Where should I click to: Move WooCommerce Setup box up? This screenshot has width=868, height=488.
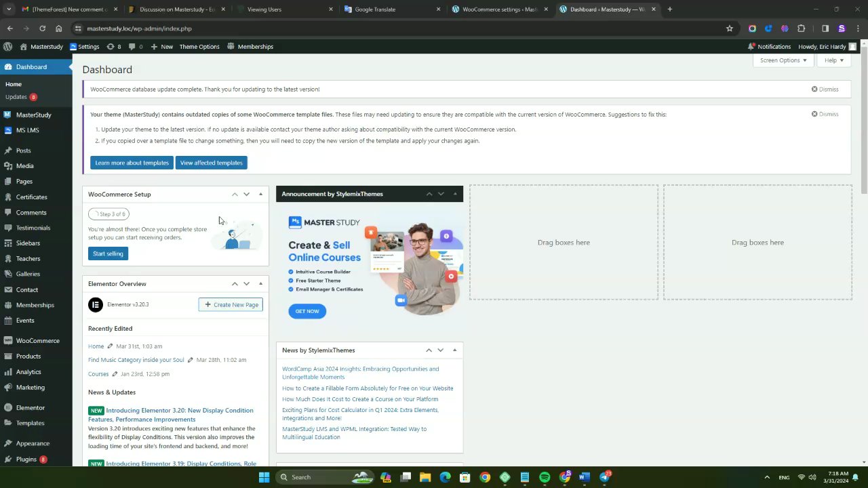[x=235, y=195]
